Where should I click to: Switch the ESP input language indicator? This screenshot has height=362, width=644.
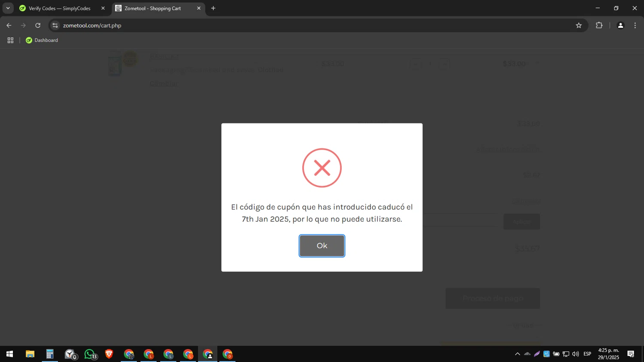click(587, 354)
